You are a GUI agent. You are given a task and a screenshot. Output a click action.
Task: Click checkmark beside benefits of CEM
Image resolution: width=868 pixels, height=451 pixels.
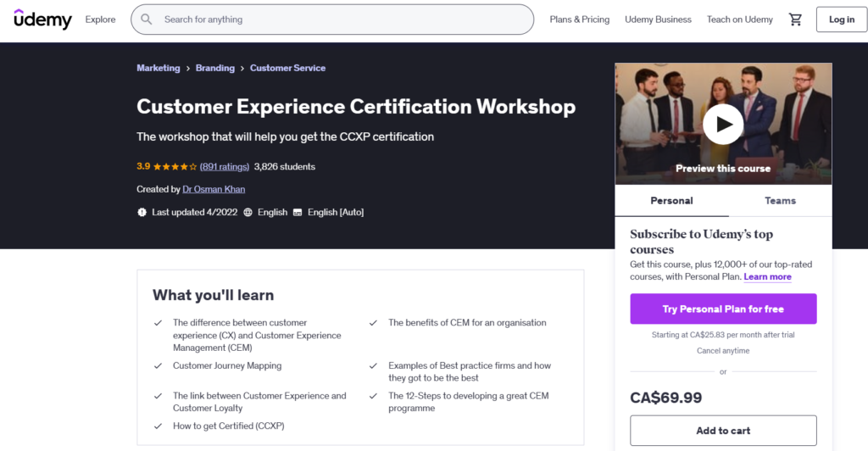(x=373, y=323)
